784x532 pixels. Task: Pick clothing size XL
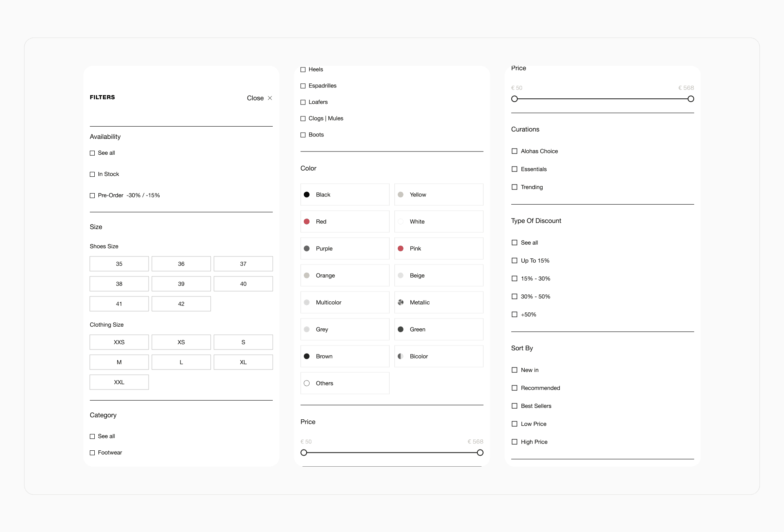click(x=243, y=362)
